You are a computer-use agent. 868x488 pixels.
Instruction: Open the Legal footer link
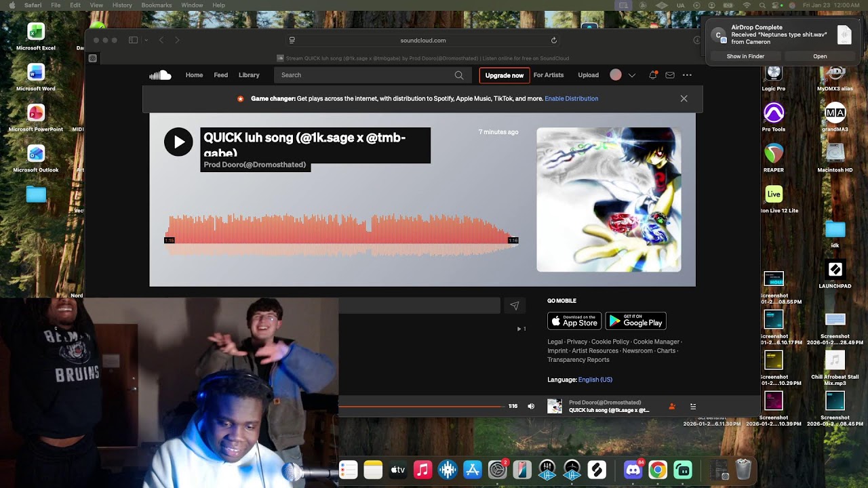[x=555, y=342]
